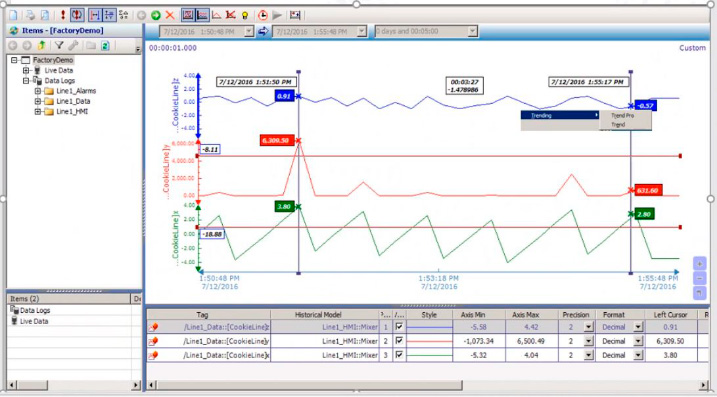Click the zoom in plus button on chart
The width and height of the screenshot is (717, 397).
(x=700, y=264)
